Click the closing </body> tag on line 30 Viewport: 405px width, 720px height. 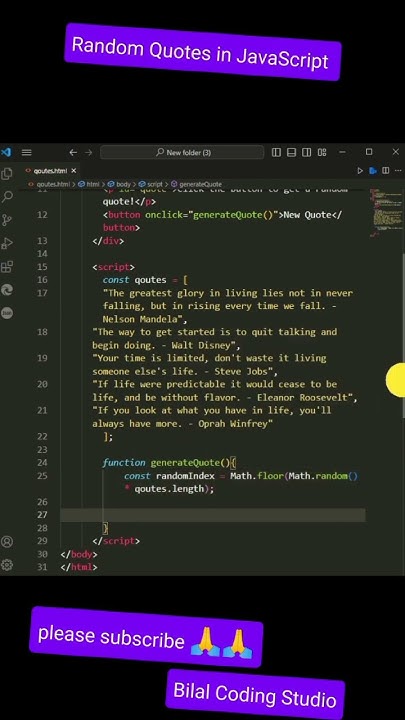coord(79,554)
